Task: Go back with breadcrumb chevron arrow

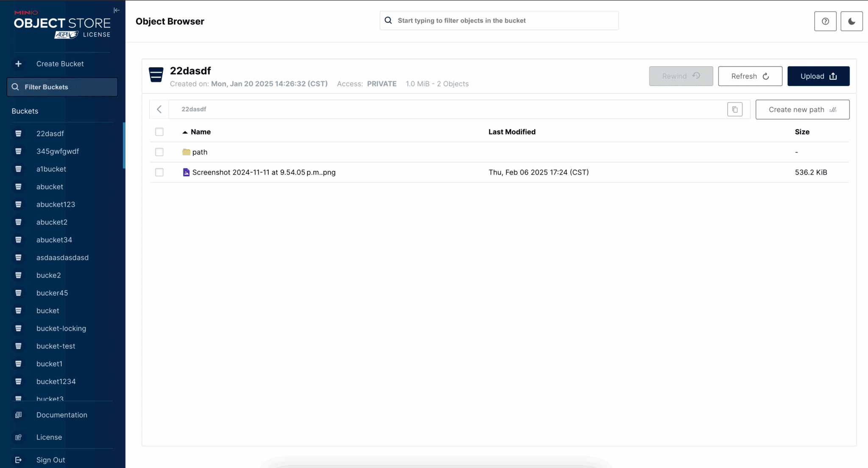Action: (159, 109)
